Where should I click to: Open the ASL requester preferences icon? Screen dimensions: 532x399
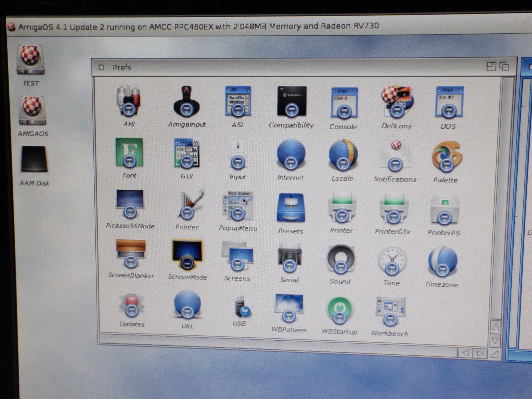coord(238,101)
